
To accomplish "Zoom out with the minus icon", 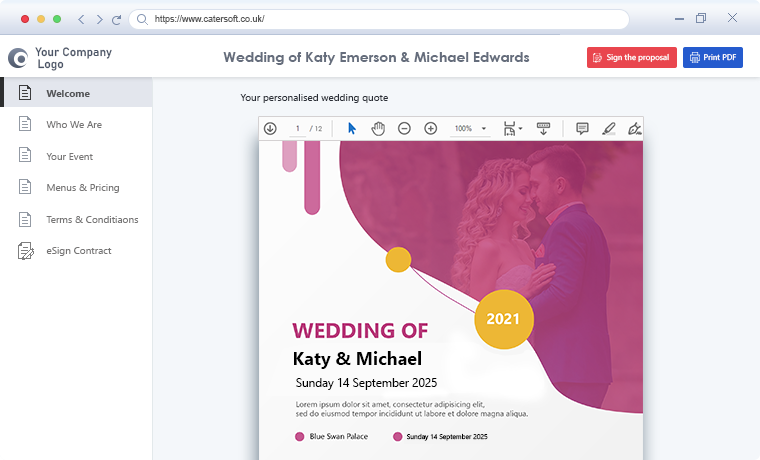I will 404,128.
